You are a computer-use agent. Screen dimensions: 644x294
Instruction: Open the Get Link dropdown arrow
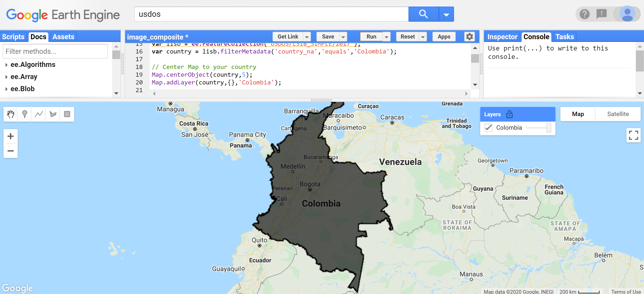click(x=307, y=37)
